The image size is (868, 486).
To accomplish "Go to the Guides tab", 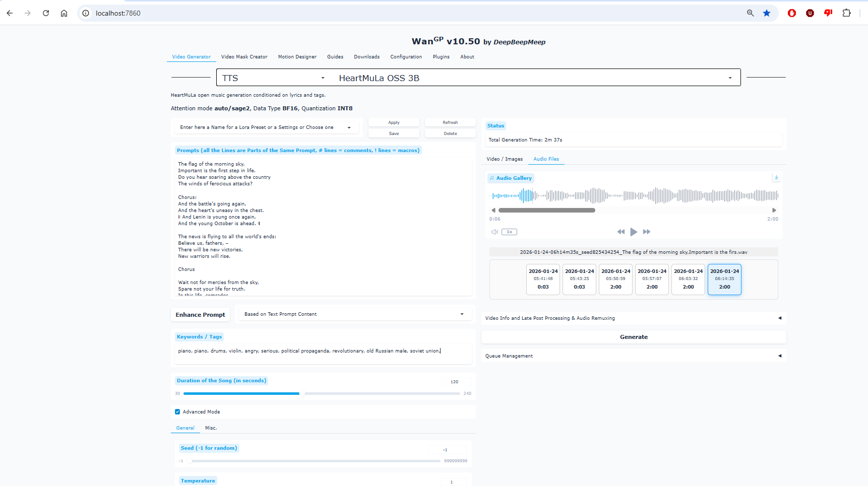I will (335, 57).
